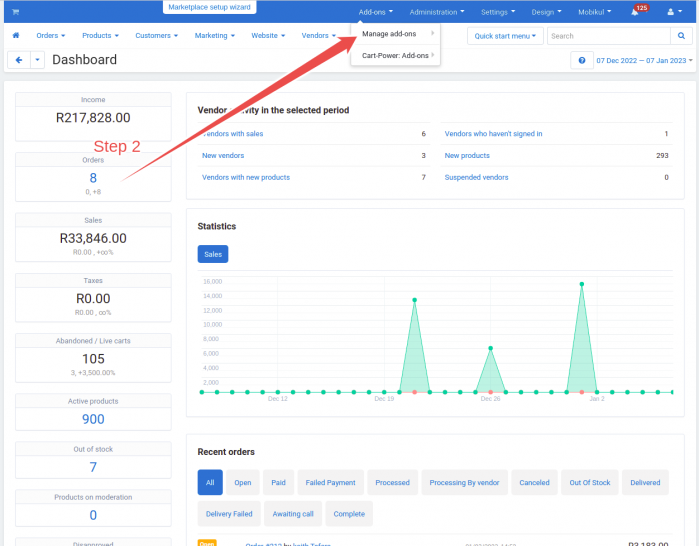Filter recent orders by Awaiting call

[x=293, y=514]
